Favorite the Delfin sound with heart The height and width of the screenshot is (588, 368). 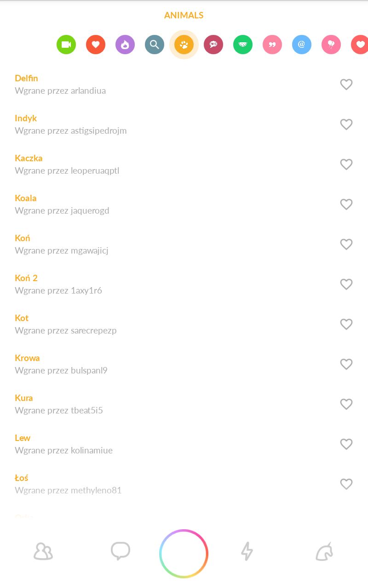pos(346,85)
